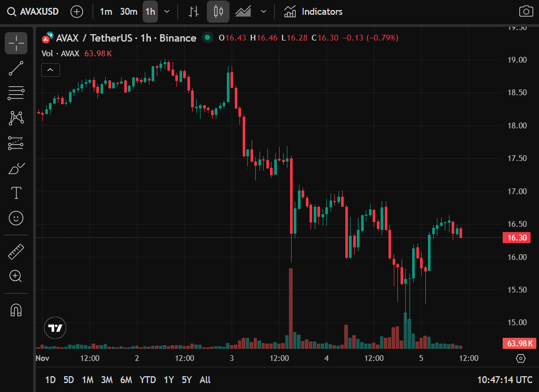This screenshot has width=539, height=392.
Task: Select the 1m interval
Action: pos(106,12)
